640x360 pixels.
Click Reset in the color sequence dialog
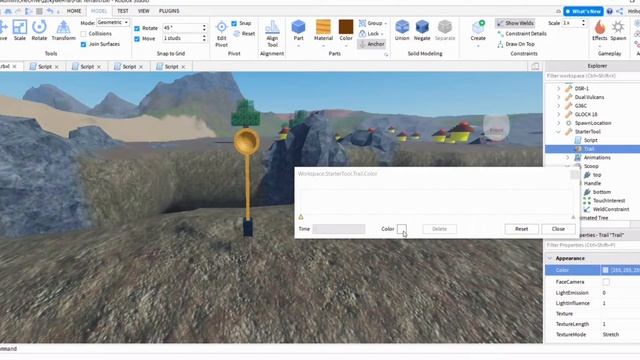(522, 229)
